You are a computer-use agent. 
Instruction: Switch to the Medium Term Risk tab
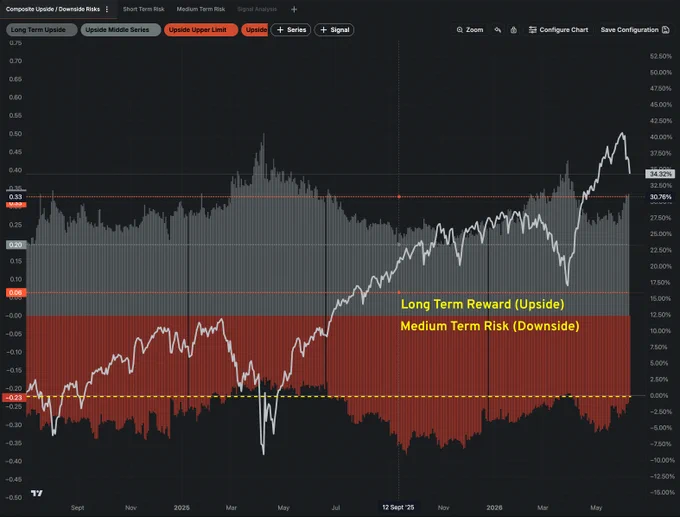click(x=201, y=9)
